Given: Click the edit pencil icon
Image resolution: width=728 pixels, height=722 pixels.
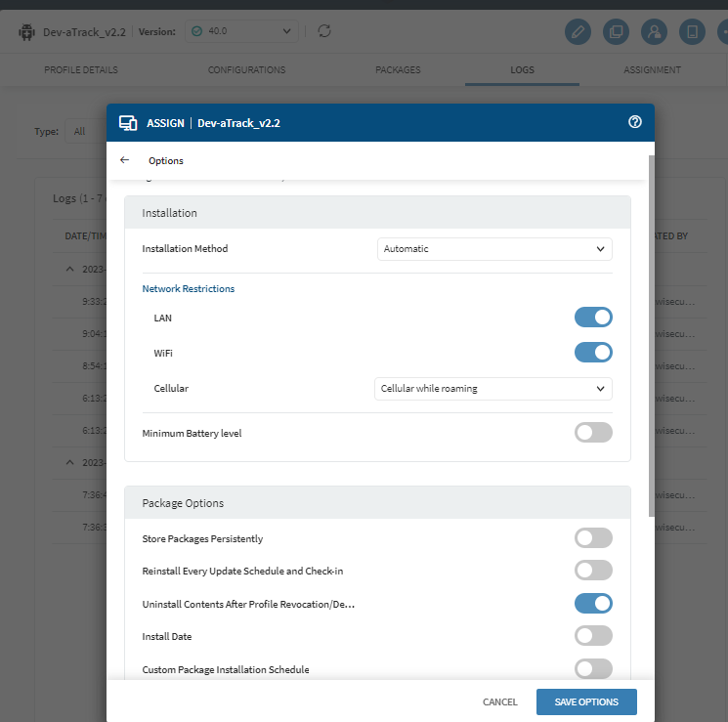Looking at the screenshot, I should [578, 31].
